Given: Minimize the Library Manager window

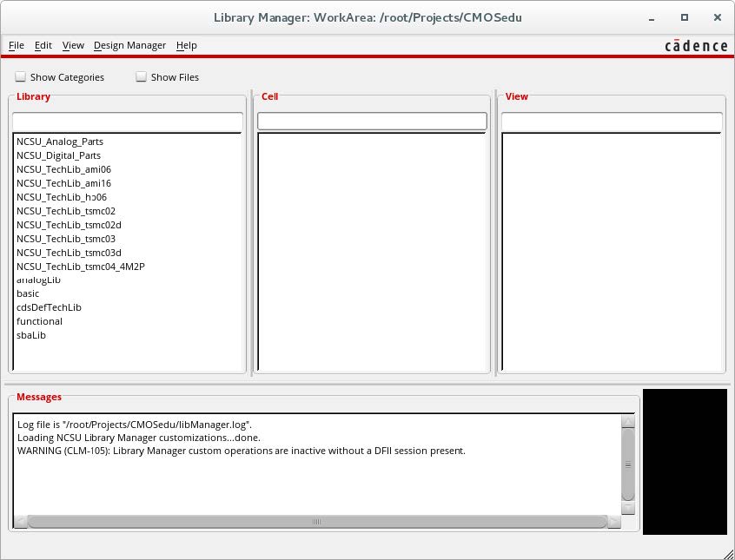Looking at the screenshot, I should 652,18.
